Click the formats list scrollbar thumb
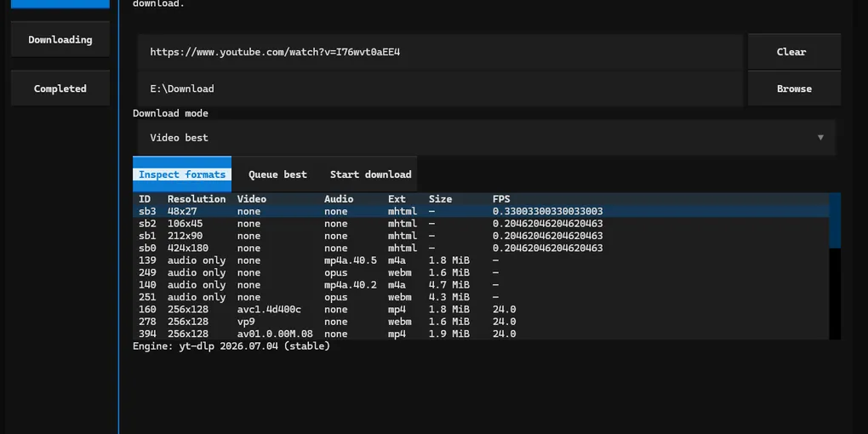Image resolution: width=868 pixels, height=434 pixels. pos(835,220)
